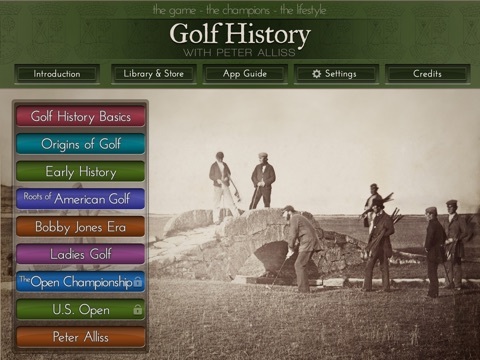480x360 pixels.
Task: Click the tagline 'the game - the champions - the lifestyle'
Action: (x=239, y=10)
